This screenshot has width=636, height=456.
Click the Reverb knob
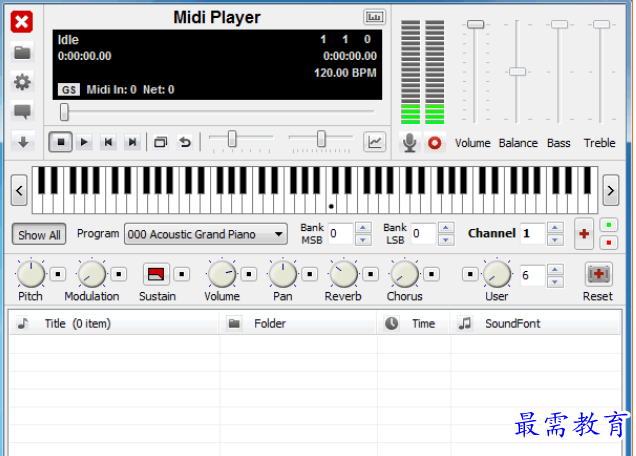(343, 274)
